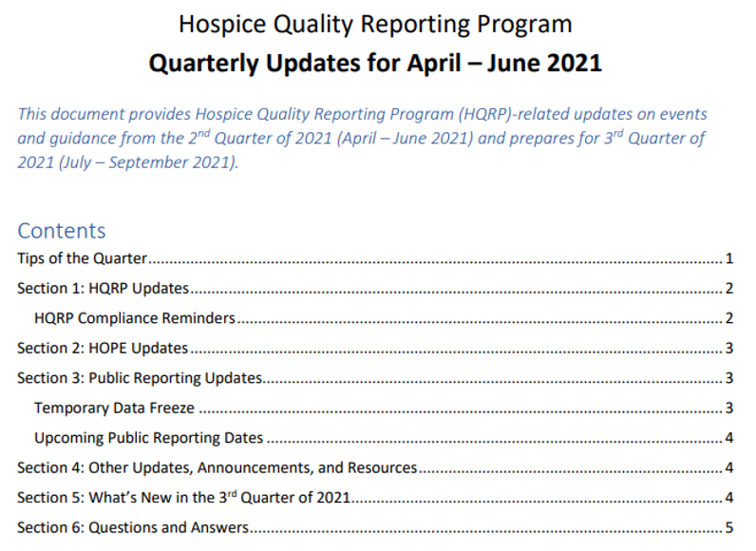Go to Section 1: HQRP Updates
The image size is (756, 551).
tap(104, 288)
